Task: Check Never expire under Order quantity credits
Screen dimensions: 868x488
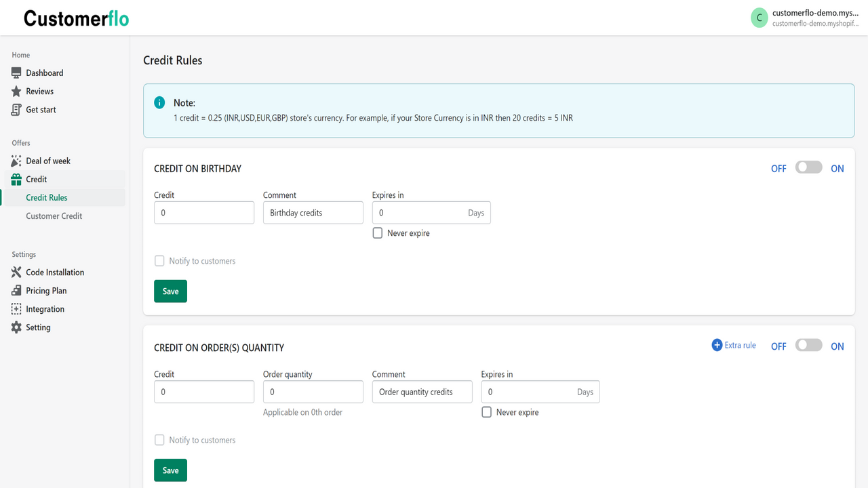Action: pyautogui.click(x=486, y=411)
